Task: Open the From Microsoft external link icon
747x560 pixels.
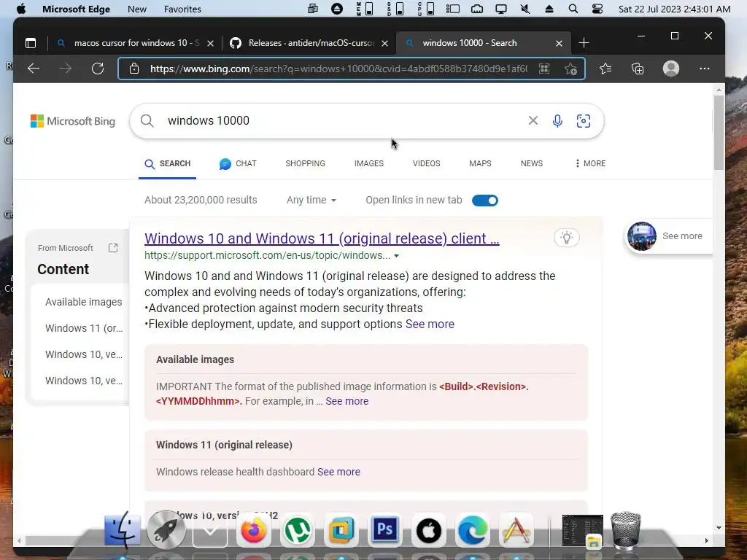Action: [x=113, y=248]
